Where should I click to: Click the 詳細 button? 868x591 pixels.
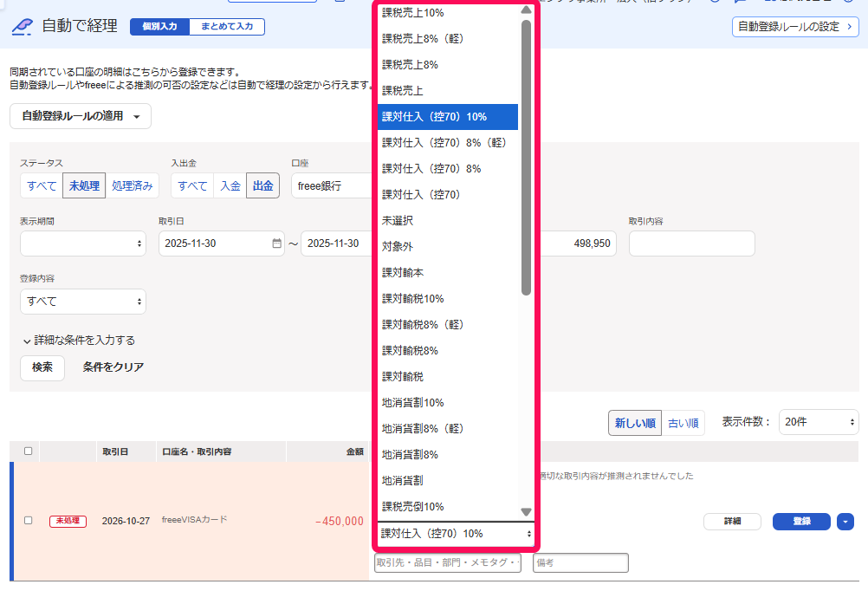pos(732,521)
